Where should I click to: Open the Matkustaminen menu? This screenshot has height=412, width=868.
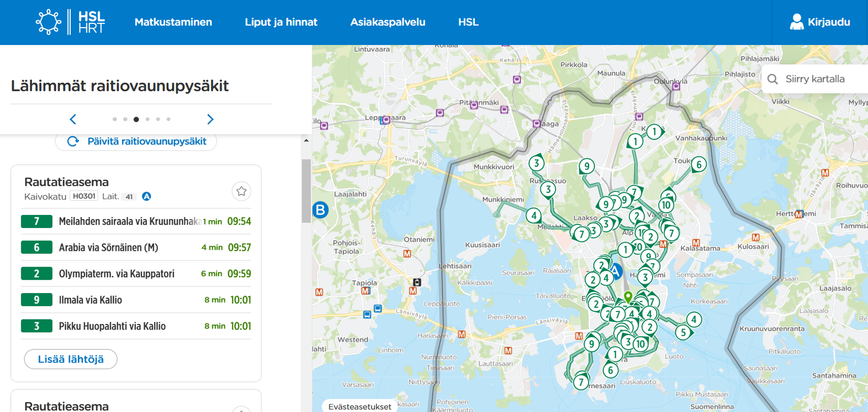173,22
